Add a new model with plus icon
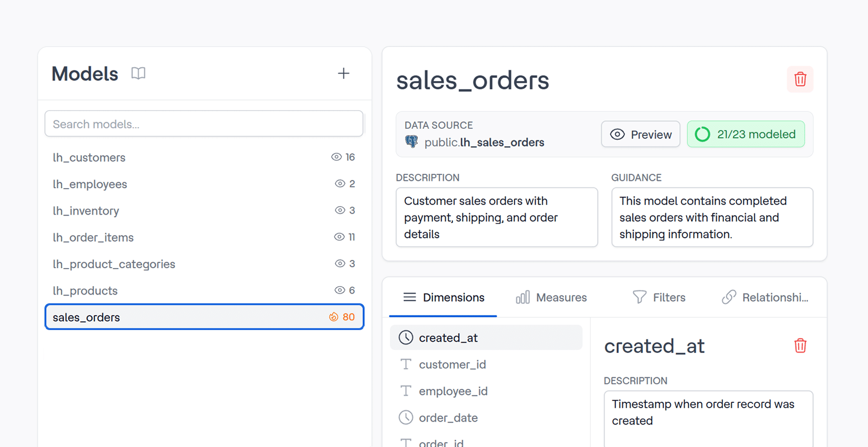The image size is (868, 447). [343, 73]
